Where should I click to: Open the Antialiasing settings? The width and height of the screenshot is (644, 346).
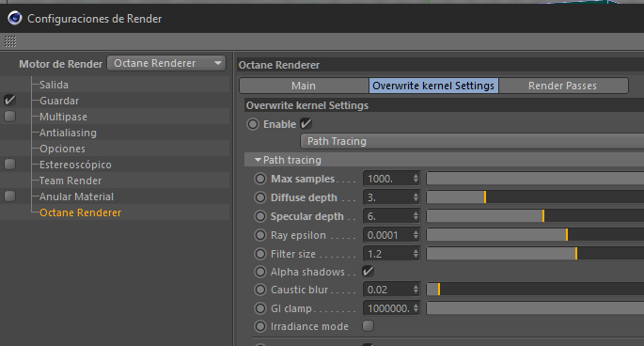pos(68,133)
